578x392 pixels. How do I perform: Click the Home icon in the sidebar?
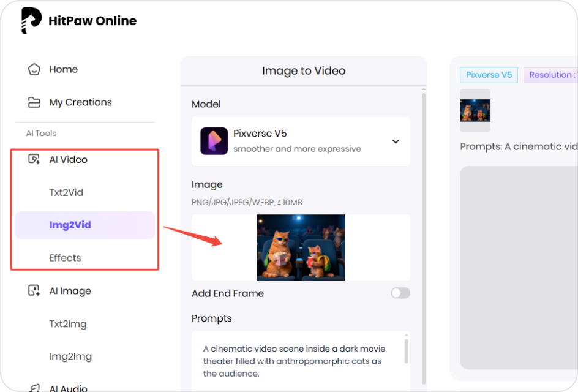click(32, 69)
